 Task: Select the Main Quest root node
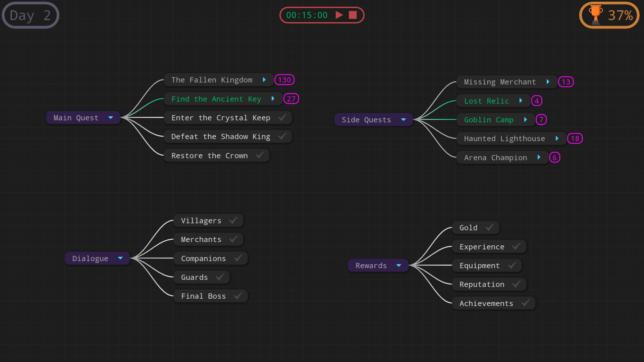83,118
